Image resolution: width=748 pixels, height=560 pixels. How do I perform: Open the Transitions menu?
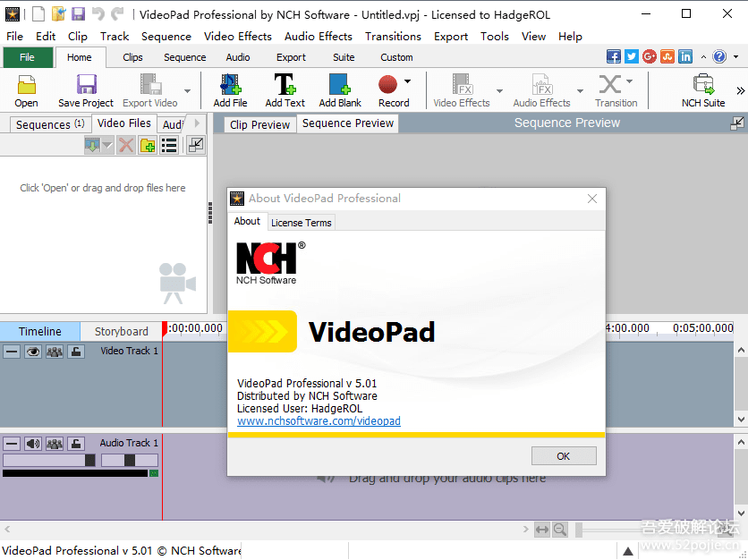(393, 37)
